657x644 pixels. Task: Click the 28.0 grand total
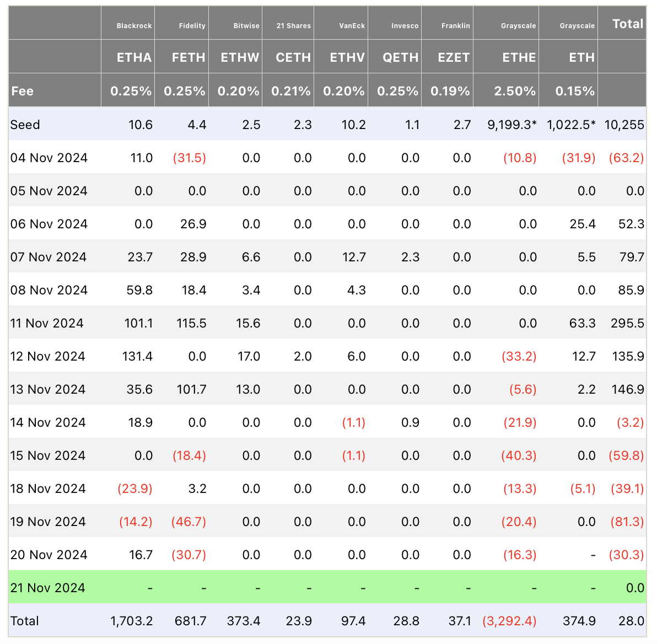point(632,621)
